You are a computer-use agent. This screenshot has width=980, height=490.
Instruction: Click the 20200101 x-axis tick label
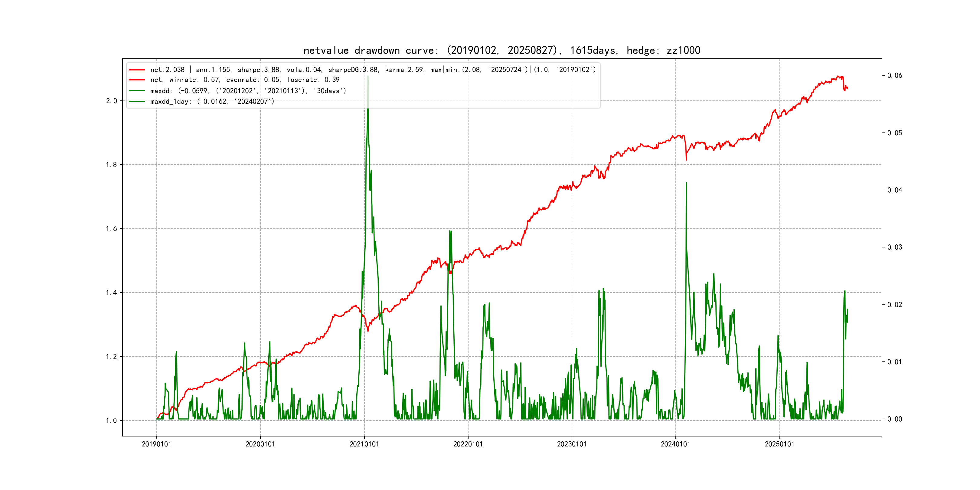click(260, 444)
